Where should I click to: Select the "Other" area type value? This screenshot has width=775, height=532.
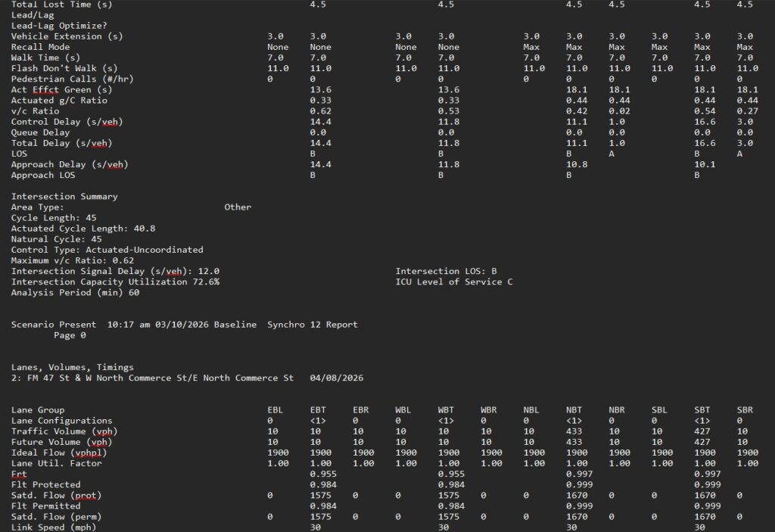click(x=238, y=207)
